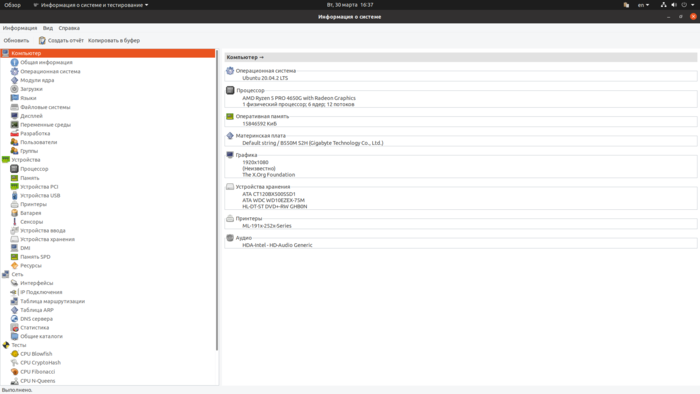Open Устройства PCI card icon
Viewport: 700px width, 394px height.
[14, 187]
